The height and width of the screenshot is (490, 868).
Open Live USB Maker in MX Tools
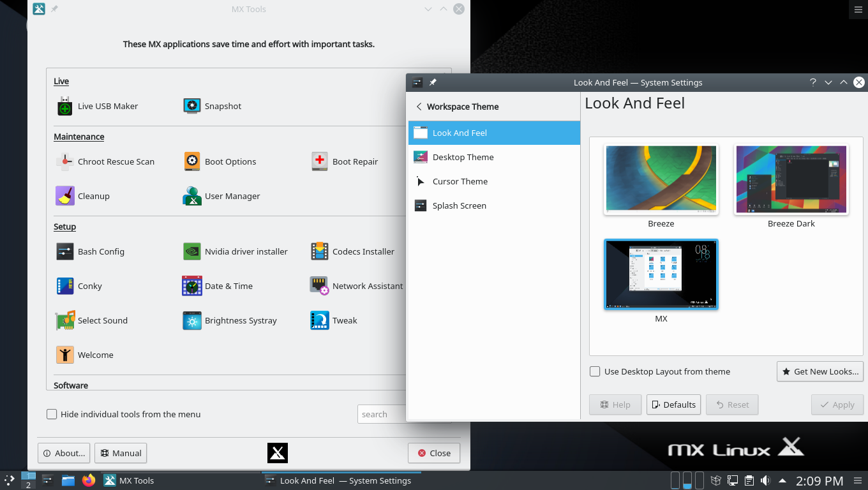(x=97, y=106)
